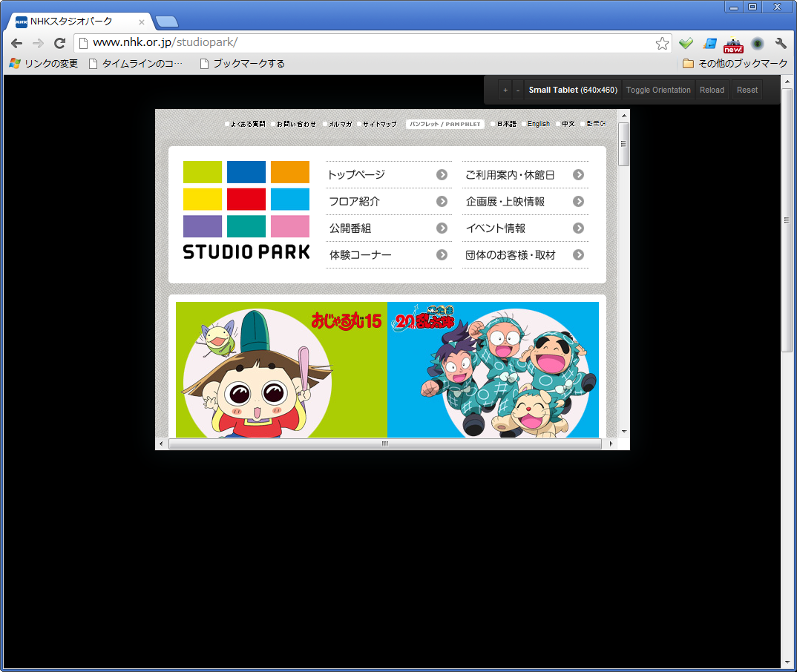Click the browser window scroll-up arrow
Viewport: 797px width, 672px height.
click(787, 82)
